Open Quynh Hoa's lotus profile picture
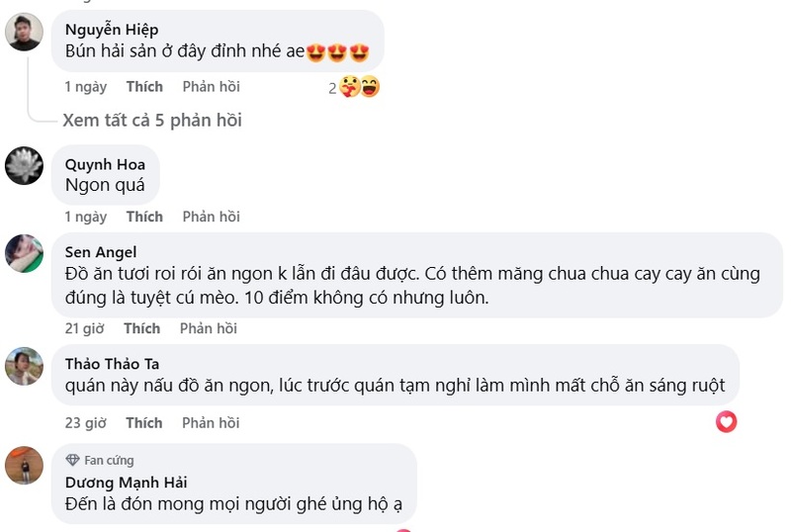This screenshot has height=532, width=791. point(24,165)
